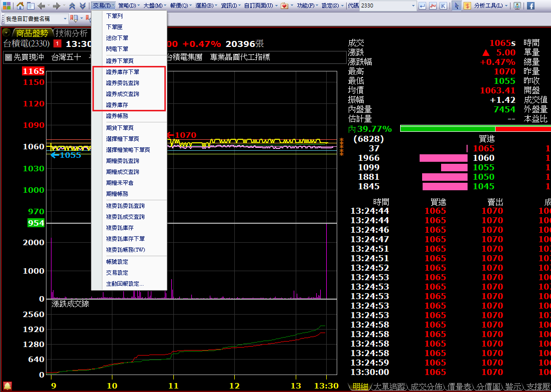The width and height of the screenshot is (551, 392).
Task: Select the mouse pointer cursor tool
Action: [x=456, y=5]
